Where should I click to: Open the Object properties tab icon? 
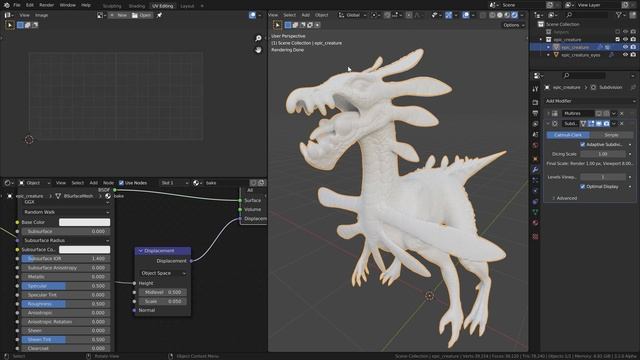535,159
